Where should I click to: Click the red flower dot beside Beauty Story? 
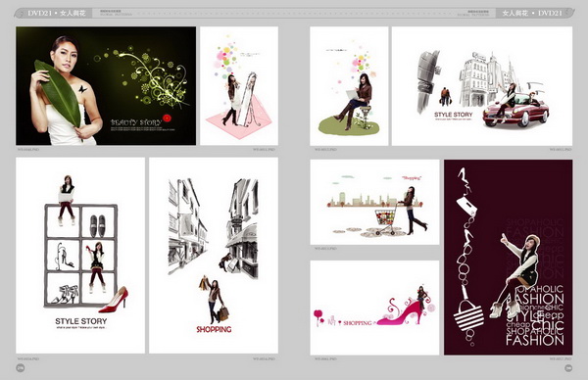[168, 119]
